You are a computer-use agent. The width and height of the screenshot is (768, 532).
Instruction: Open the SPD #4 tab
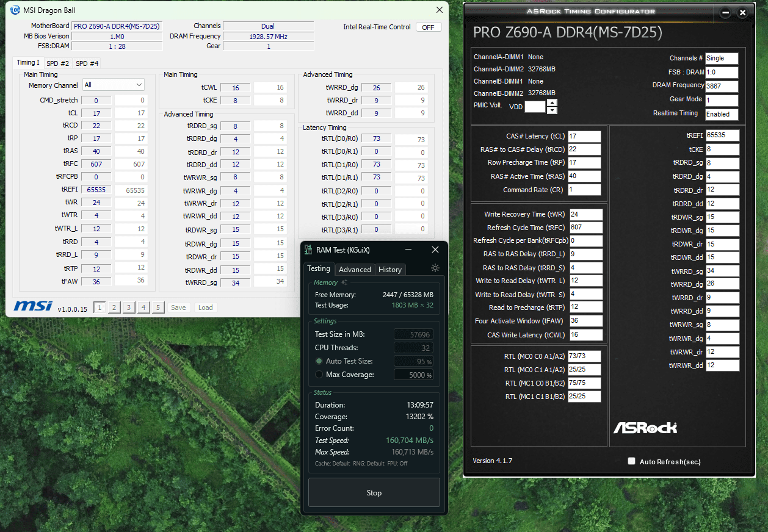(x=87, y=63)
